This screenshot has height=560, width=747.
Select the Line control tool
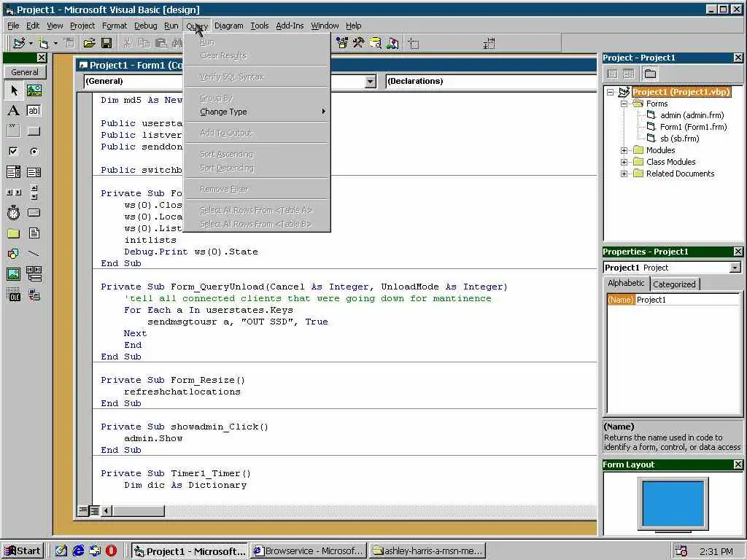tap(34, 254)
